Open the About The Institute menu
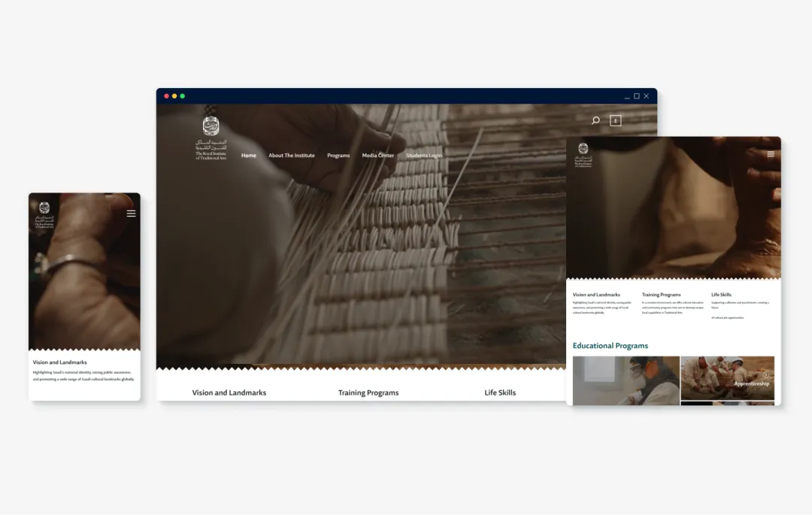This screenshot has height=515, width=812. pos(292,156)
